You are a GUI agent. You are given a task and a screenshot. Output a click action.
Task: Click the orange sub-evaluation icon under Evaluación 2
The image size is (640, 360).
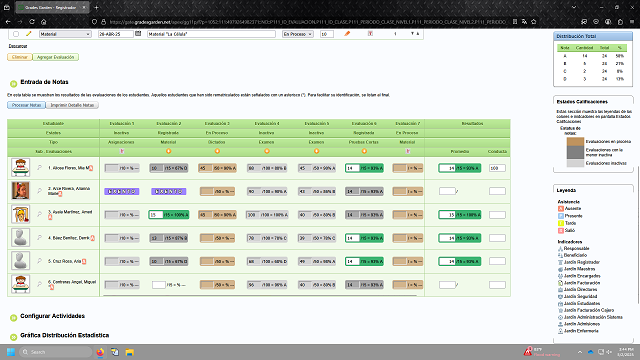coord(168,151)
